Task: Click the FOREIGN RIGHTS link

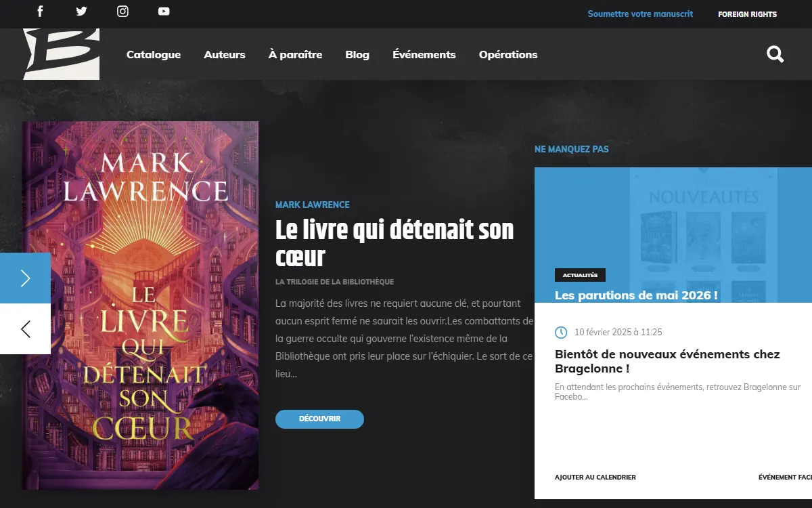Action: coord(748,14)
